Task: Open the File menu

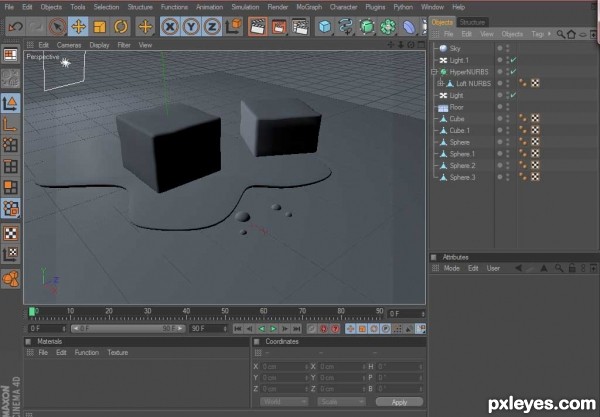Action: tap(9, 7)
